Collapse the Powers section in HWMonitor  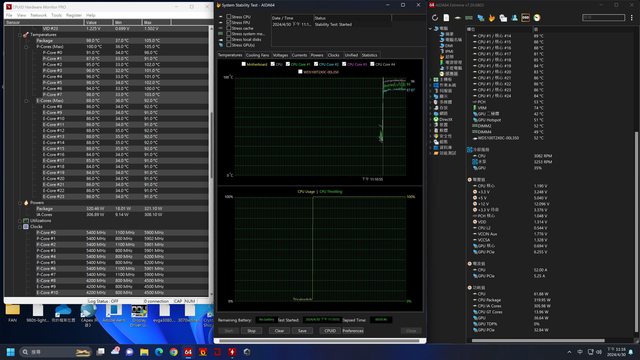20,202
